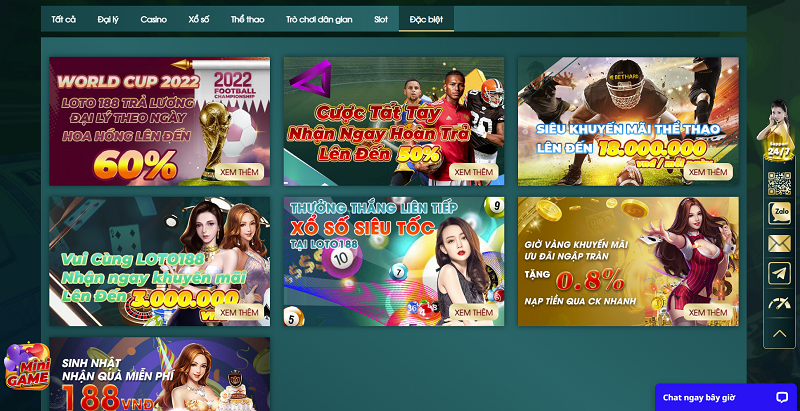Open the Sinh Nhật birthday gift banner
This screenshot has height=411, width=800.
(159, 374)
